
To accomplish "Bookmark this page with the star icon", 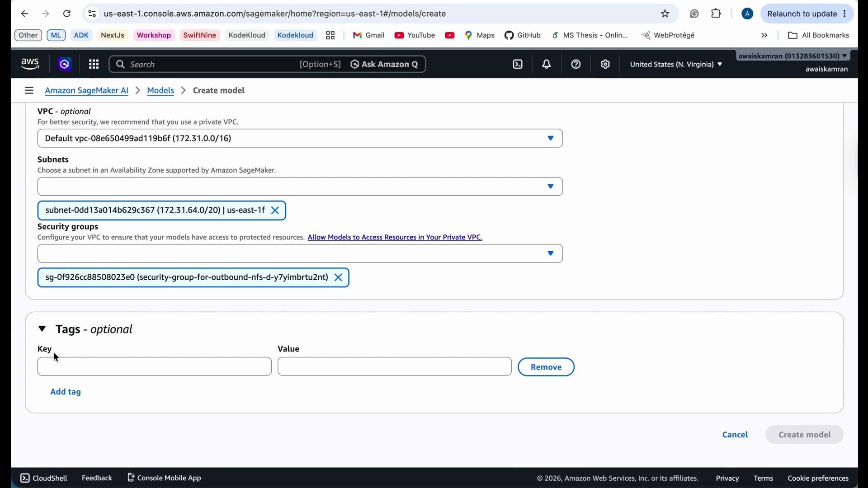I will click(665, 14).
